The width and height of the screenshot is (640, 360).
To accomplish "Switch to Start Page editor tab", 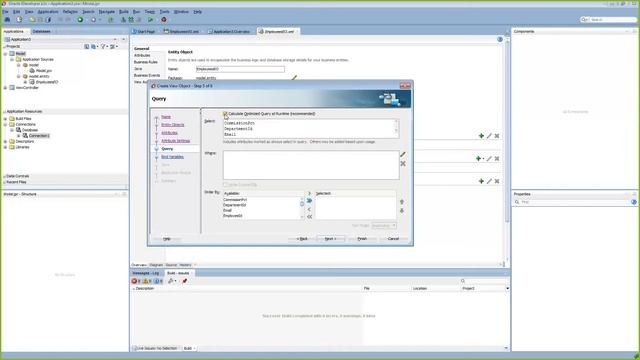I will 144,31.
